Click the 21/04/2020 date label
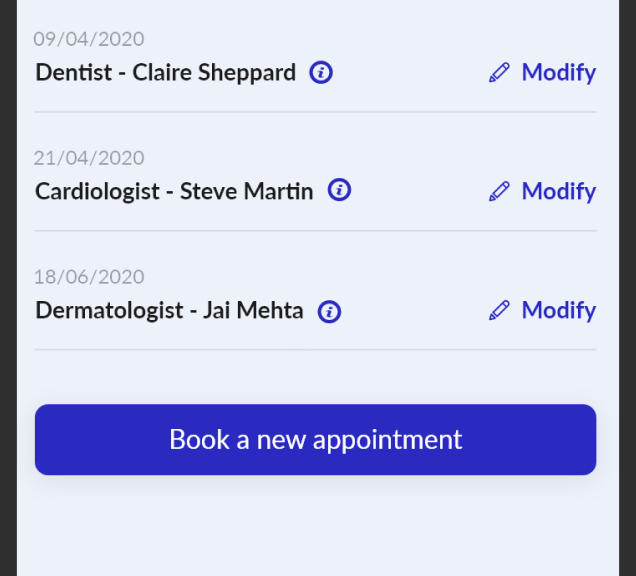 point(89,158)
